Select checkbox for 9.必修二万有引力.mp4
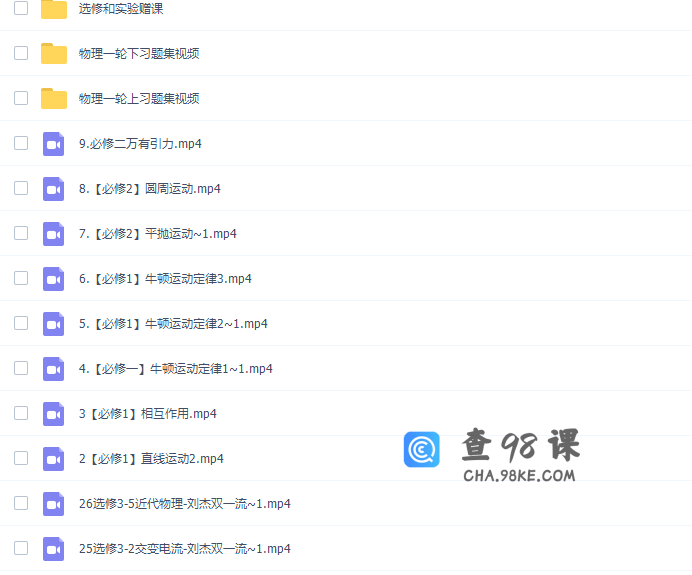The height and width of the screenshot is (575, 692). click(x=21, y=143)
